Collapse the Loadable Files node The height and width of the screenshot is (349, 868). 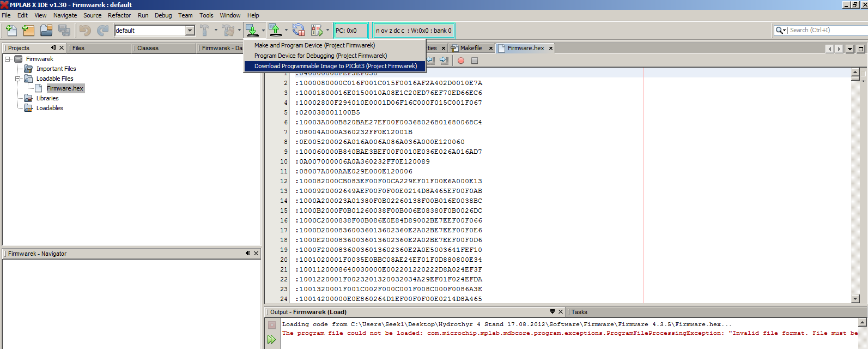pyautogui.click(x=17, y=79)
